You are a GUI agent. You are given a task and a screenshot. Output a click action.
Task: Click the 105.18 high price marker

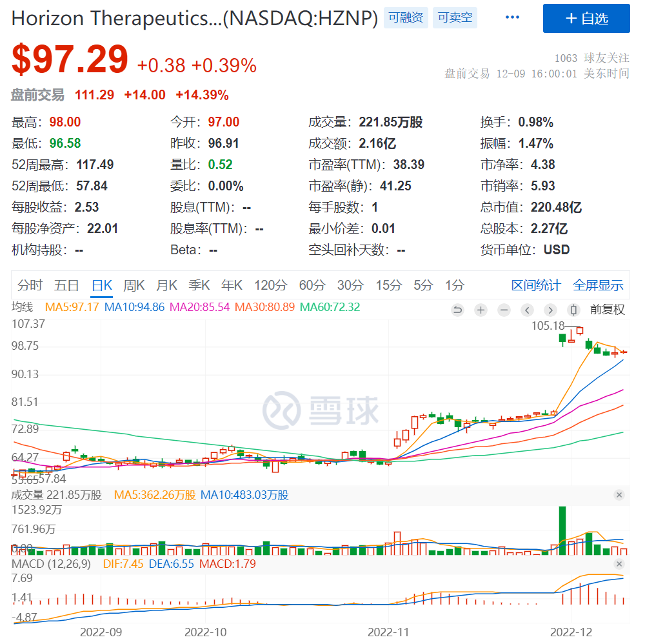pyautogui.click(x=548, y=326)
